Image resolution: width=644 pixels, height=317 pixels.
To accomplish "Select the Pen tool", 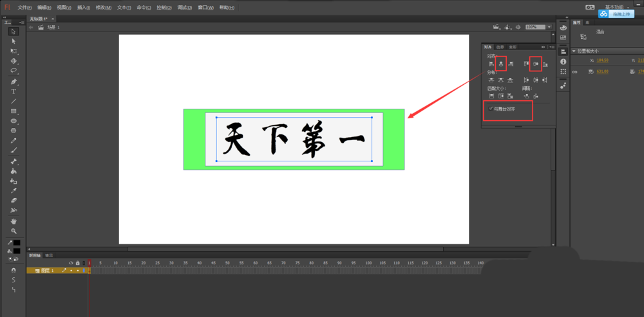I will (14, 82).
